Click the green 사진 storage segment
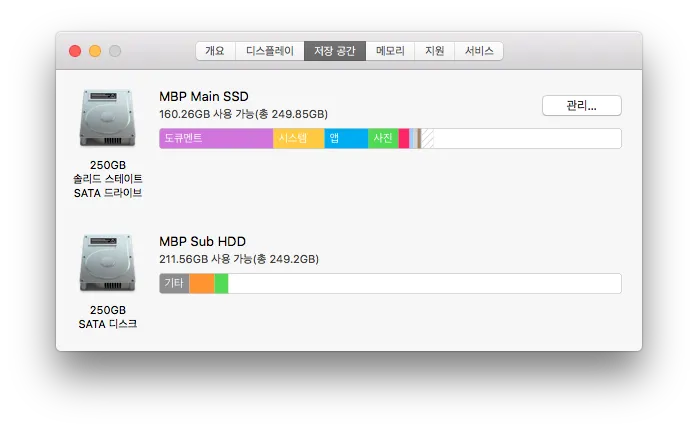Viewport: 698px width, 431px height. pos(383,139)
